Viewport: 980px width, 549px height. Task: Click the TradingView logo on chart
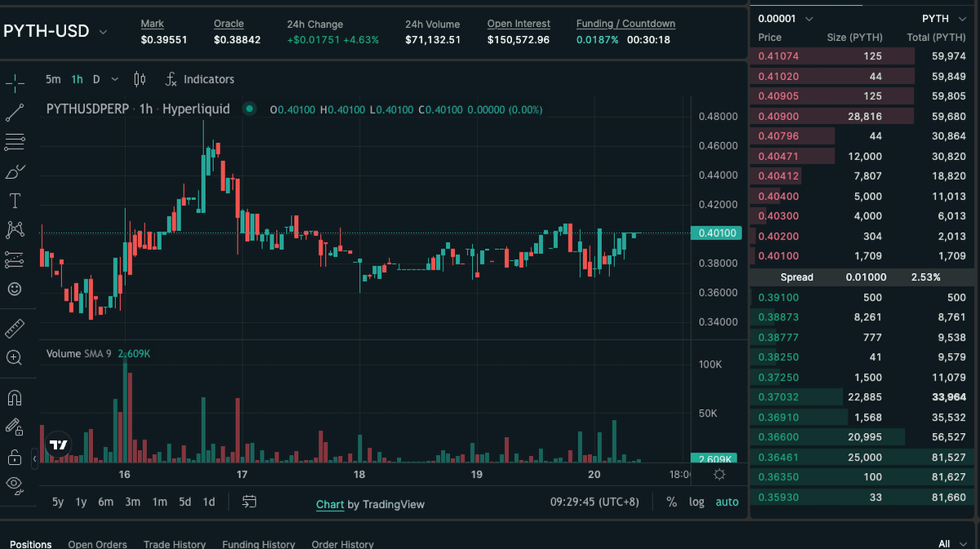[58, 445]
